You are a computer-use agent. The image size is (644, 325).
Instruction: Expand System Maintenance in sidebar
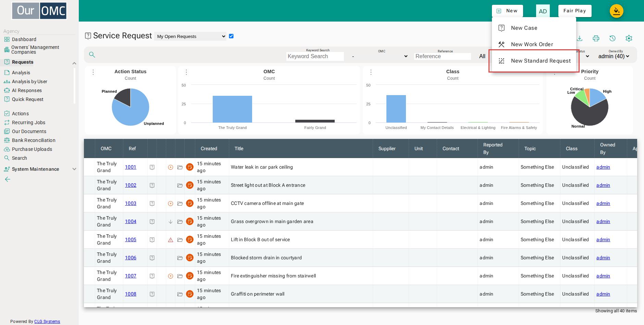coord(74,169)
